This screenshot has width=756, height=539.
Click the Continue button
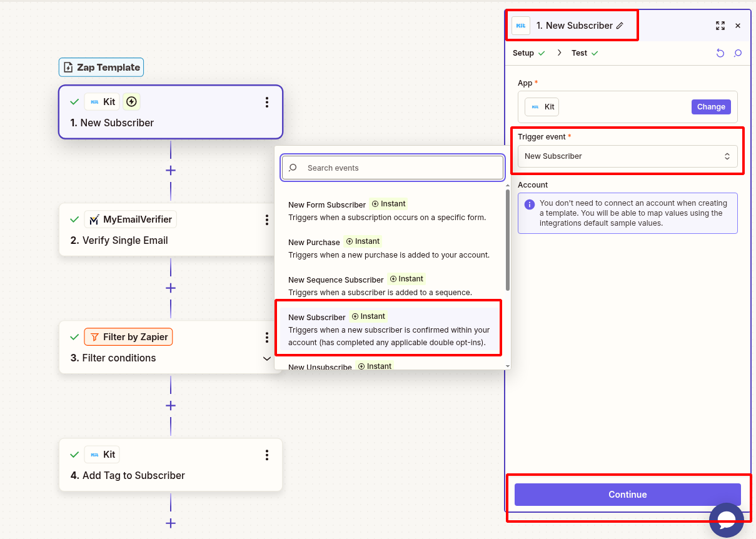point(627,494)
